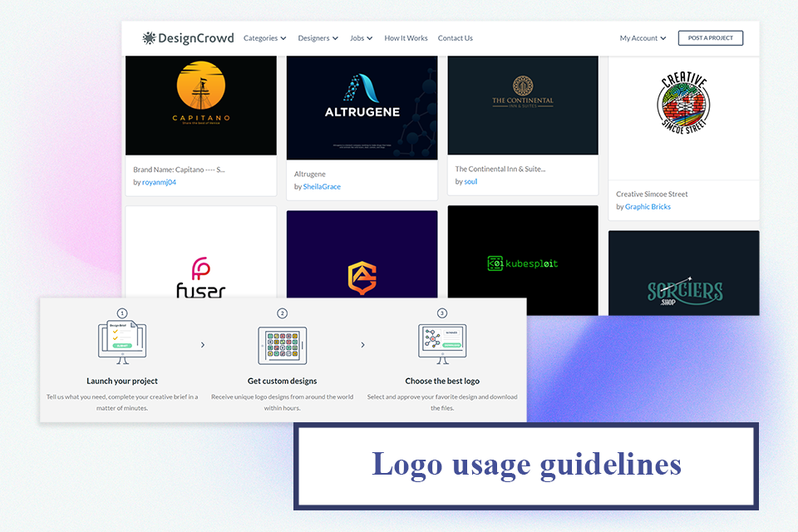Click the 'Creative Simcoe Street' title
Viewport: 798px width, 532px height.
(652, 194)
